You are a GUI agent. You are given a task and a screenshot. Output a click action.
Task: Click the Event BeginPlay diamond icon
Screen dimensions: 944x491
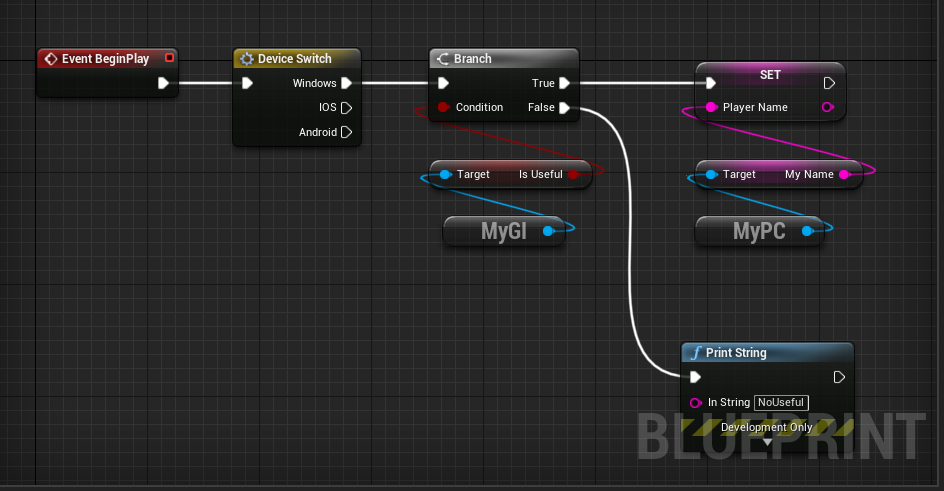pyautogui.click(x=51, y=59)
